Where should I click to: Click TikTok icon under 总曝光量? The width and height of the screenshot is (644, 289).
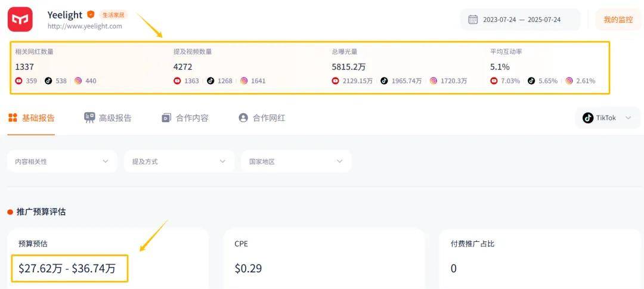[384, 81]
